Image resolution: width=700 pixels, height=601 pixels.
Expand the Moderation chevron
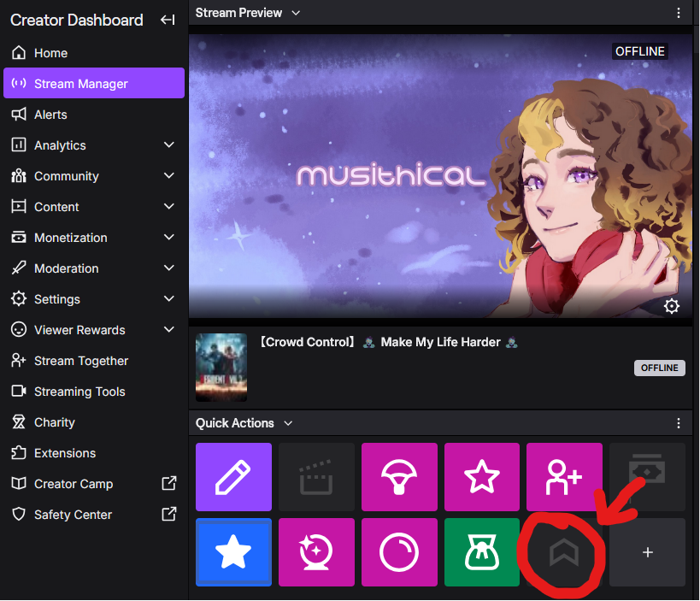[x=168, y=268]
